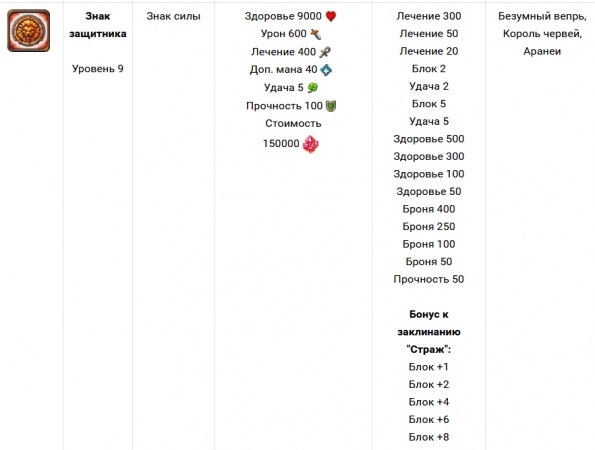Viewport: 595px width, 450px height.
Task: Click the red heart health icon
Action: coord(331,16)
